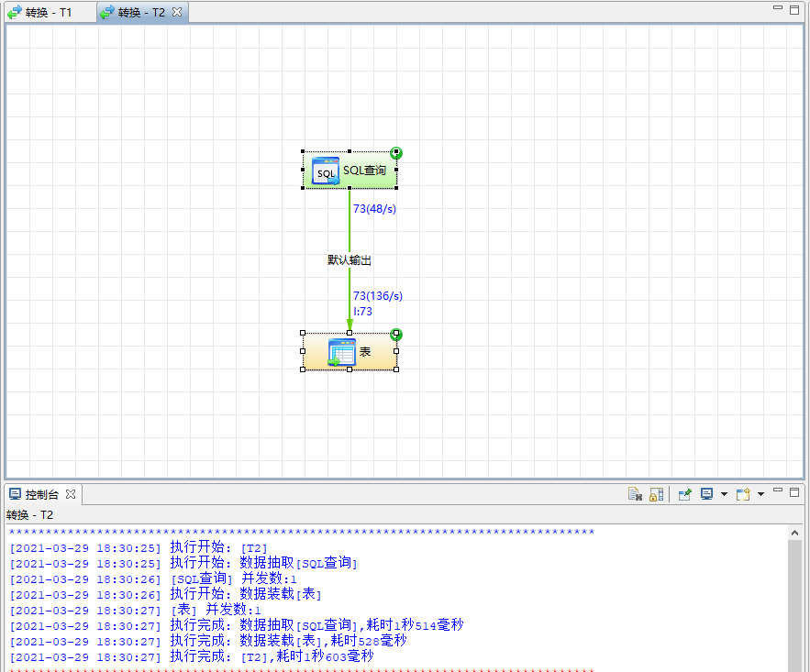Click the 控制台 panel icon
Viewport: 810px width, 672px height.
[x=15, y=493]
